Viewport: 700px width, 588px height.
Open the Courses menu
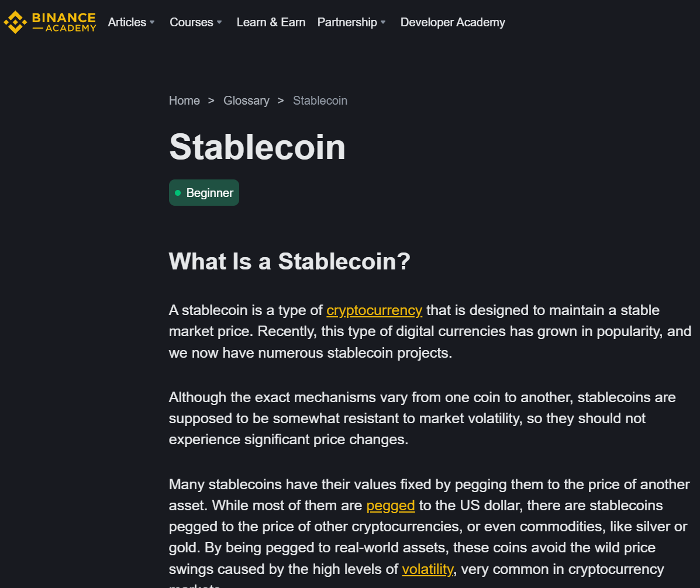tap(191, 22)
